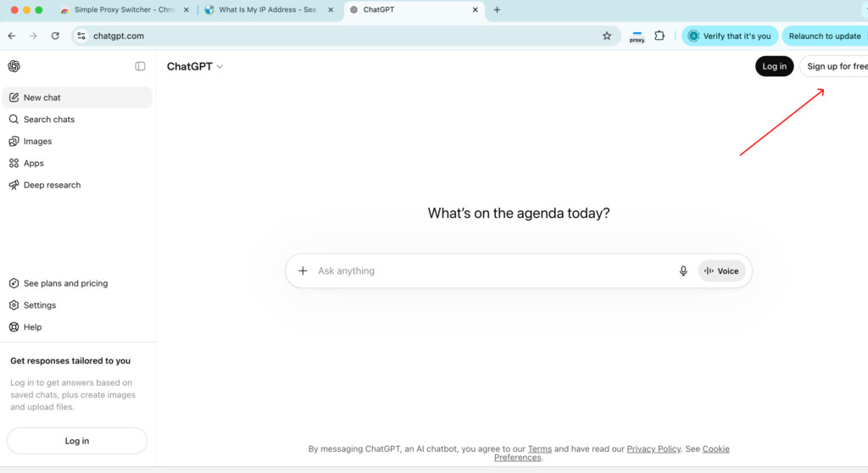Close the Simple Proxy Switcher tab
The width and height of the screenshot is (868, 473).
pyautogui.click(x=186, y=10)
